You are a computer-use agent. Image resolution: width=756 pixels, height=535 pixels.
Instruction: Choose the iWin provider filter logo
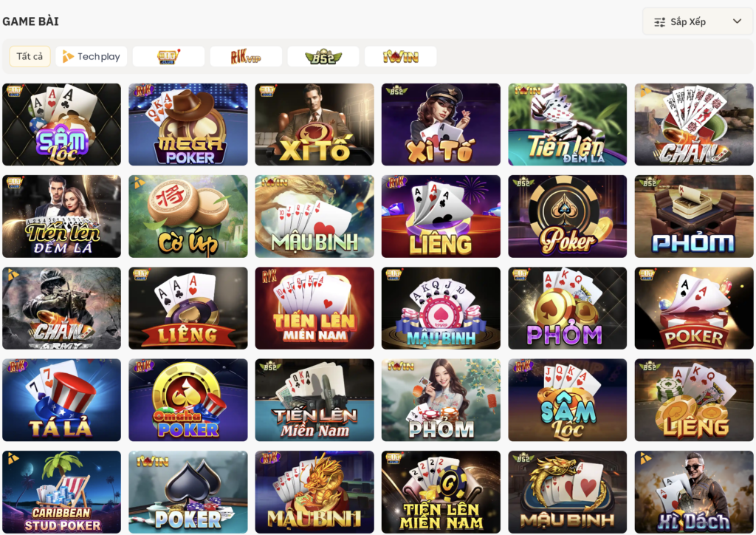(x=401, y=56)
